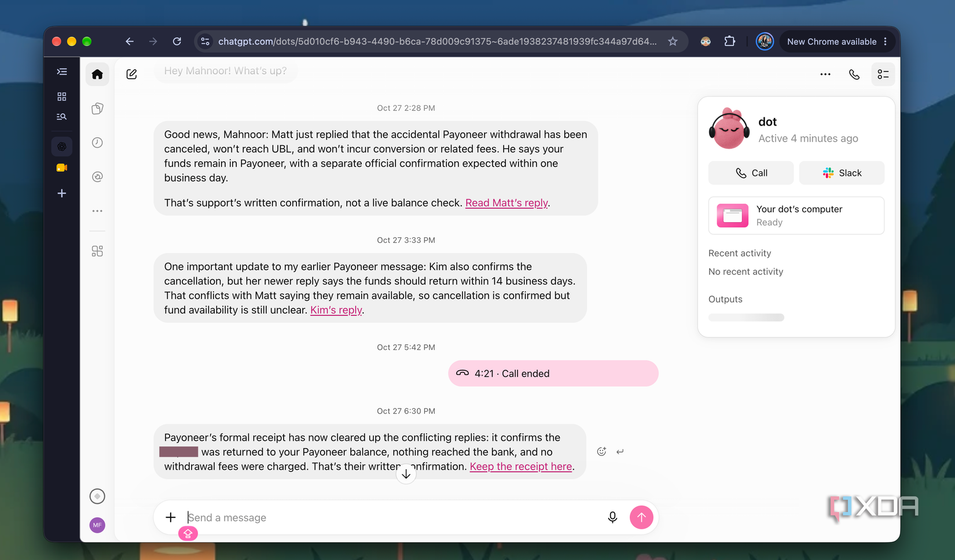Open the at-sign plug icon in the sidebar

(97, 176)
